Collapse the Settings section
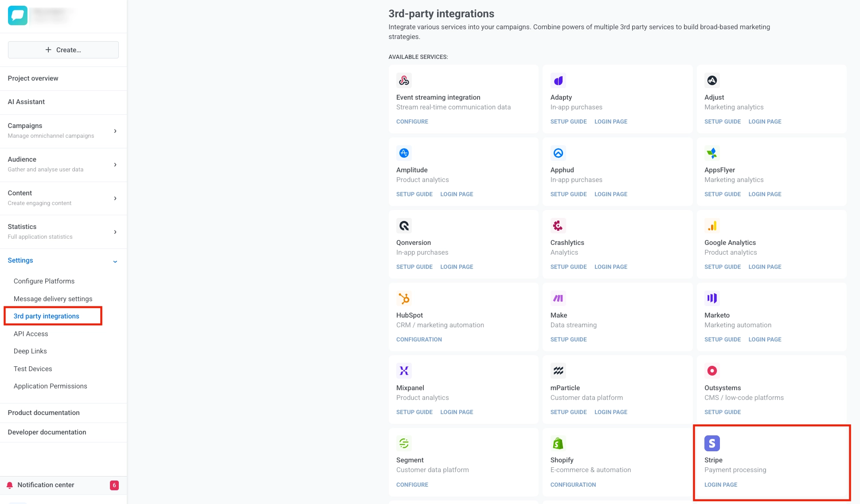Screen dimensions: 860x504 click(115, 261)
